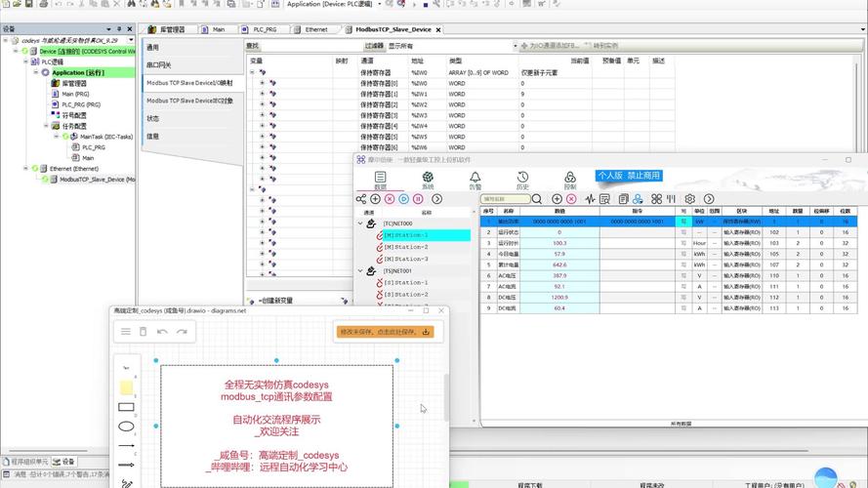This screenshot has height=488, width=868.
Task: Open the 通用 side tab
Action: (193, 48)
